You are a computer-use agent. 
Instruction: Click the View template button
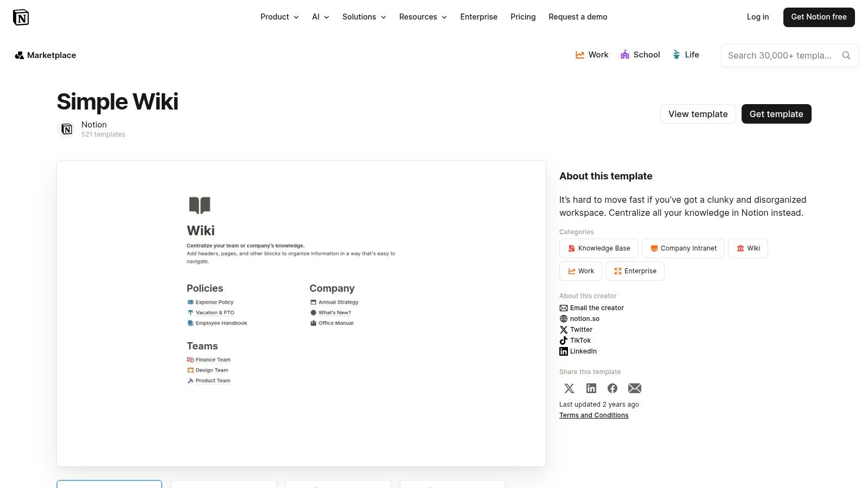(698, 114)
